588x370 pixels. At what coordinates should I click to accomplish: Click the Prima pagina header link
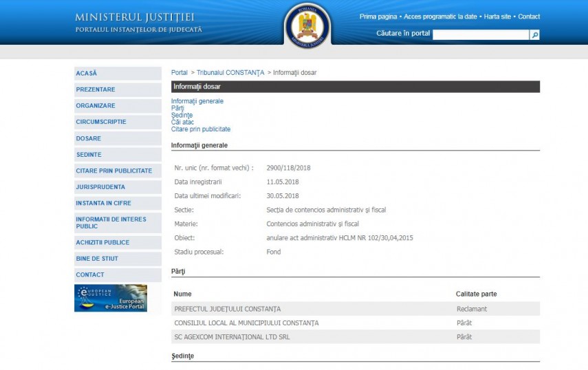(x=378, y=17)
